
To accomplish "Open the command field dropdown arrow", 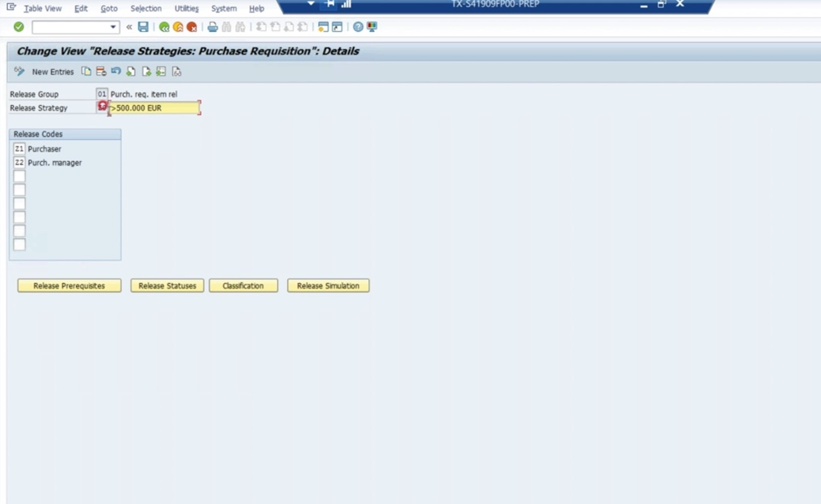I will [x=113, y=26].
